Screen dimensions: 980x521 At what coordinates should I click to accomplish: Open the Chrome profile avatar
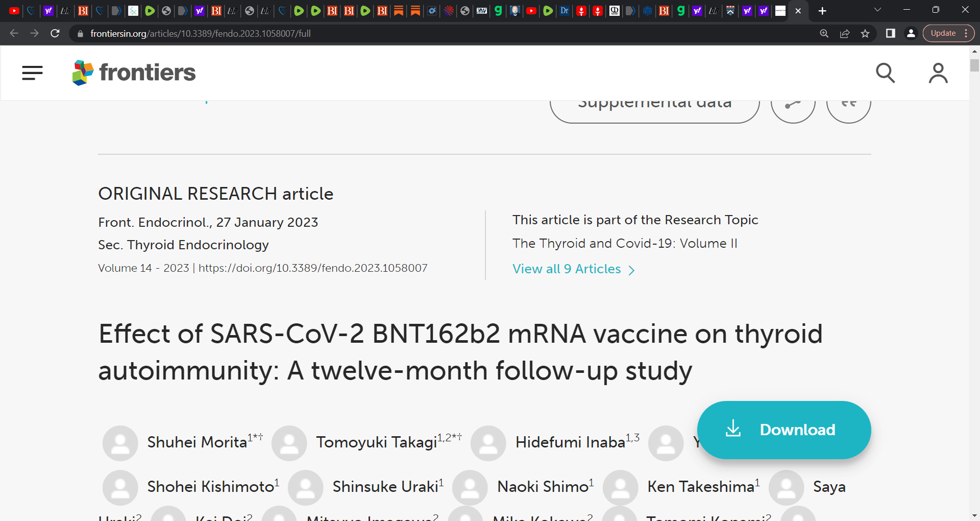tap(911, 33)
